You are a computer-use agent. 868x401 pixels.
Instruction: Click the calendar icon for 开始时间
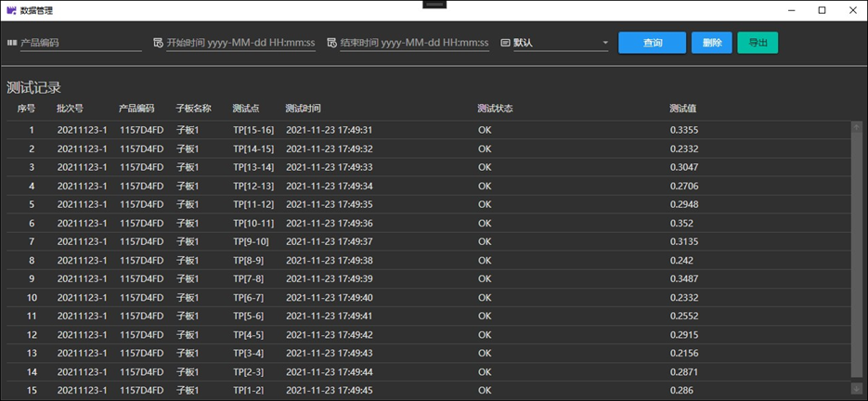pos(158,43)
